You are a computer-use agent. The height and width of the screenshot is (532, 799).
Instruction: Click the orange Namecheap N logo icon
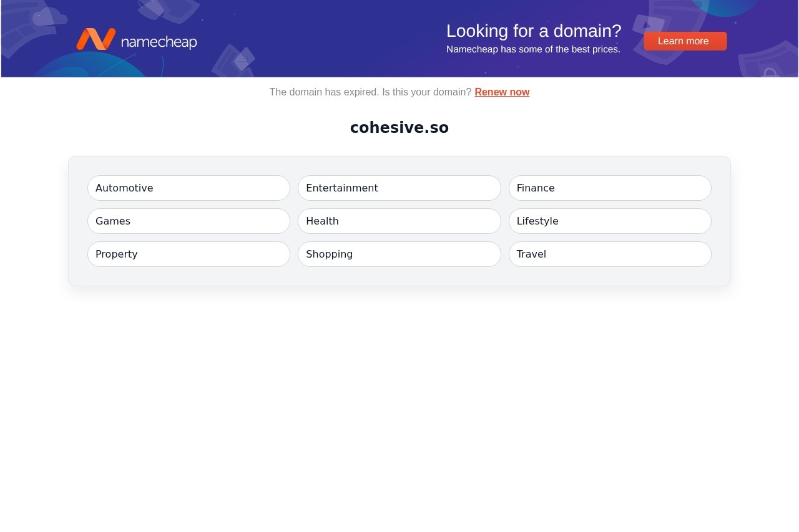(96, 39)
